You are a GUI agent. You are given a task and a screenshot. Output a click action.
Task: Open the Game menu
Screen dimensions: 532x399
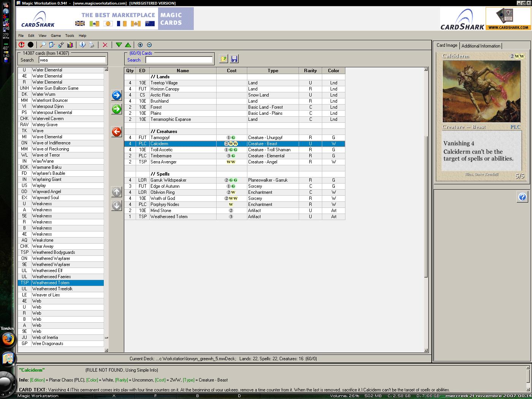(x=56, y=36)
